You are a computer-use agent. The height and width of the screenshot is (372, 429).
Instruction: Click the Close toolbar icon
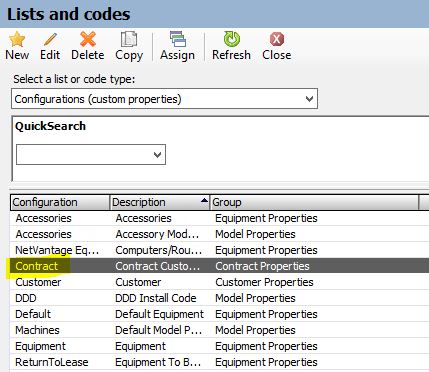coord(277,39)
